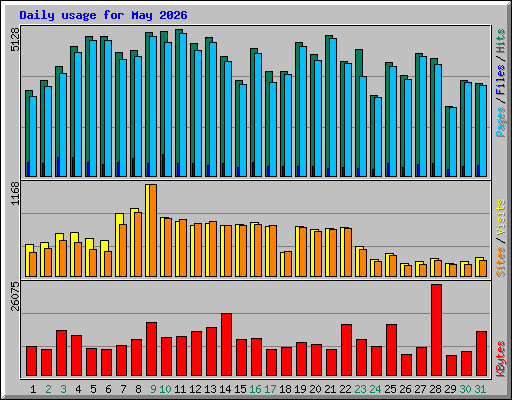Image resolution: width=512 pixels, height=400 pixels.
Task: Click the 5128 hits axis value
Action: [x=15, y=40]
